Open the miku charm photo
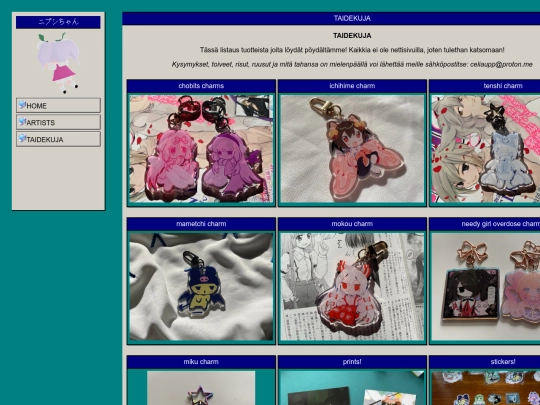This screenshot has width=540, height=405. 201,388
